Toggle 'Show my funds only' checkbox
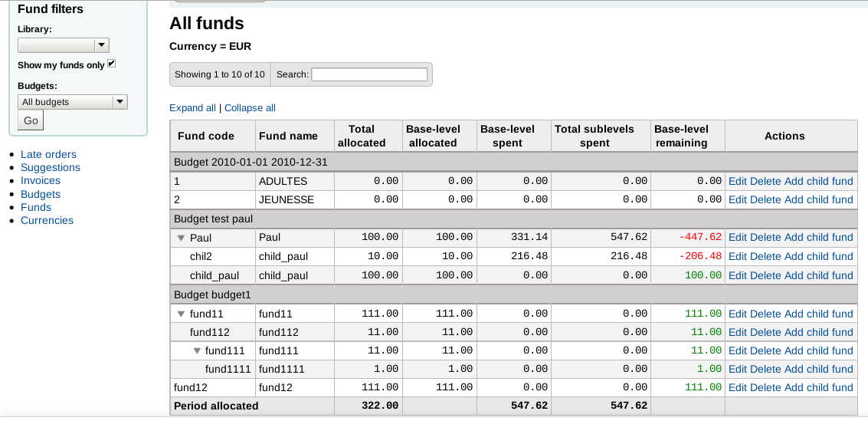The height and width of the screenshot is (421, 868). tap(112, 64)
